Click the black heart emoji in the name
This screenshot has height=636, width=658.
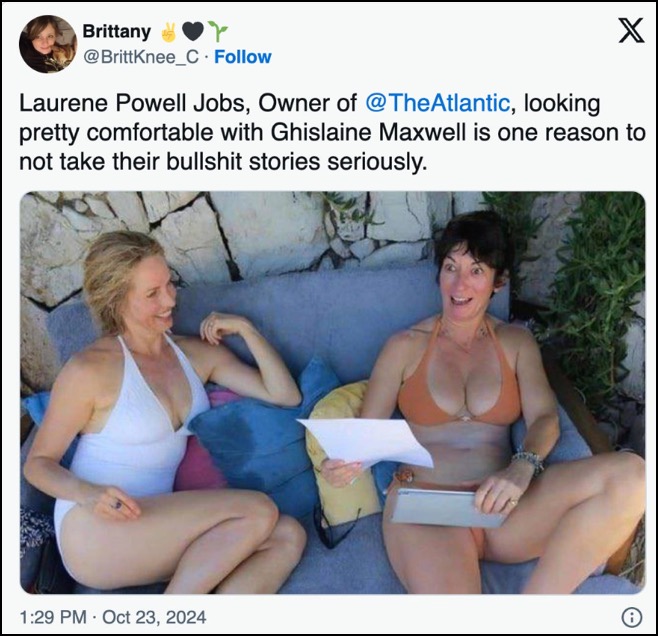click(x=193, y=32)
